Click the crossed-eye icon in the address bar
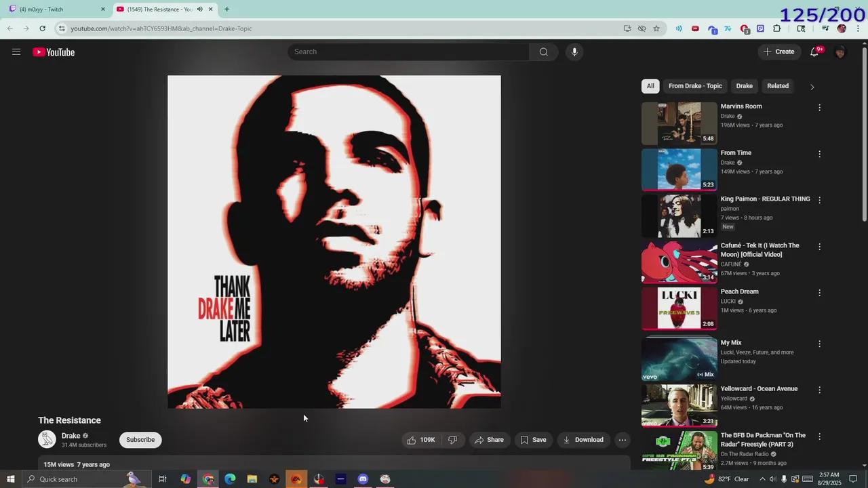The image size is (868, 488). point(642,28)
